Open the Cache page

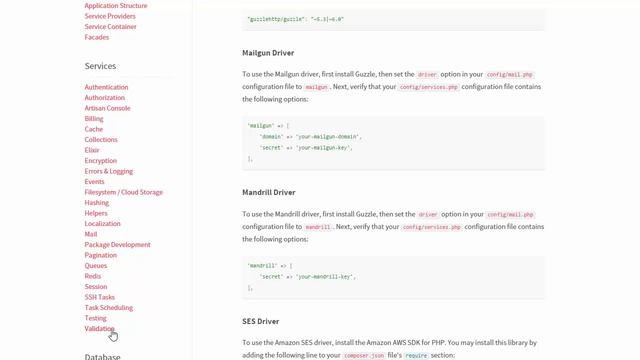(x=93, y=129)
